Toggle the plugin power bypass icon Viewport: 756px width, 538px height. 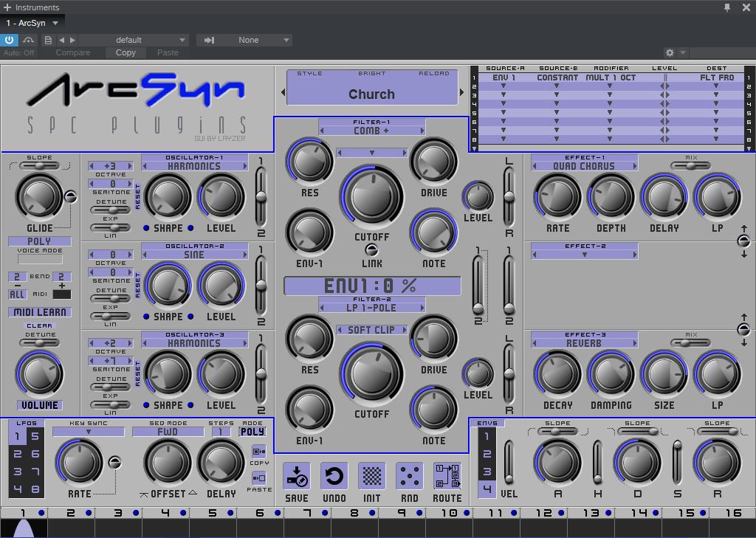coord(9,40)
